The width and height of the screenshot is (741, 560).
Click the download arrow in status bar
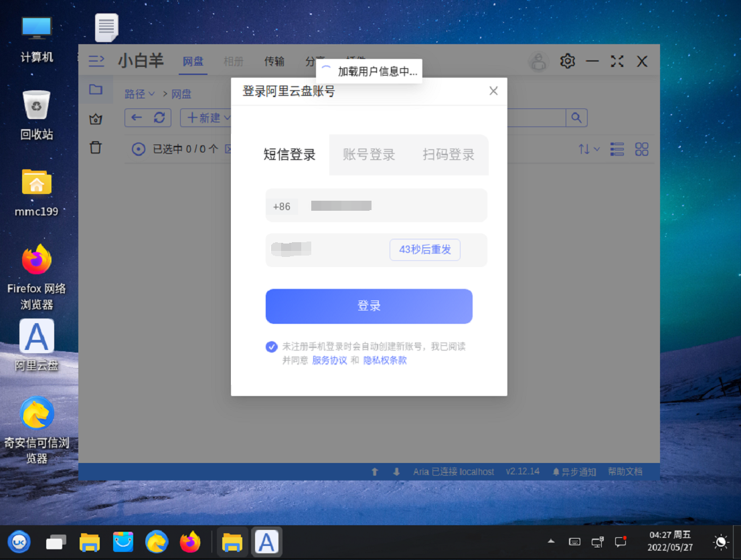396,472
